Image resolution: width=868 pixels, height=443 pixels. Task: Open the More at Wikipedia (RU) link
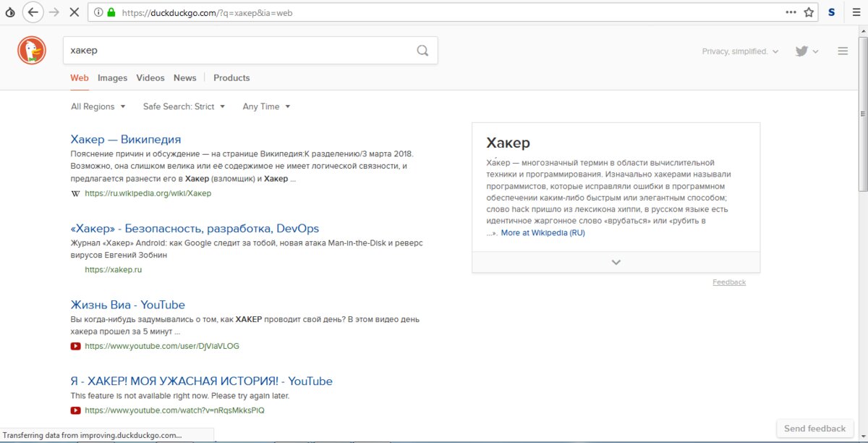click(543, 232)
